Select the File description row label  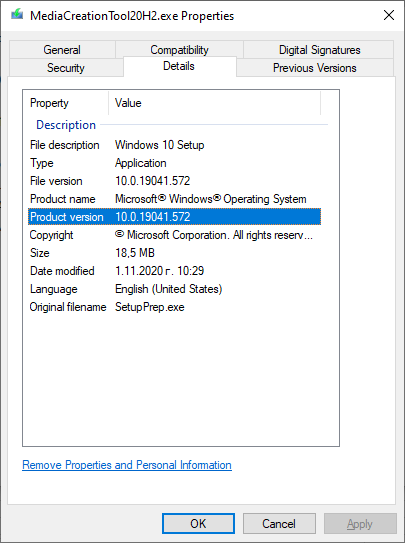pyautogui.click(x=65, y=145)
